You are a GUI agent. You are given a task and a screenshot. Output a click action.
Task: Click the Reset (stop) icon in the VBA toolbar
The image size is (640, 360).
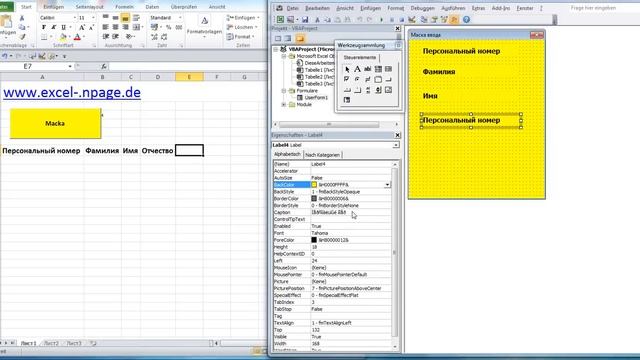pos(402,20)
